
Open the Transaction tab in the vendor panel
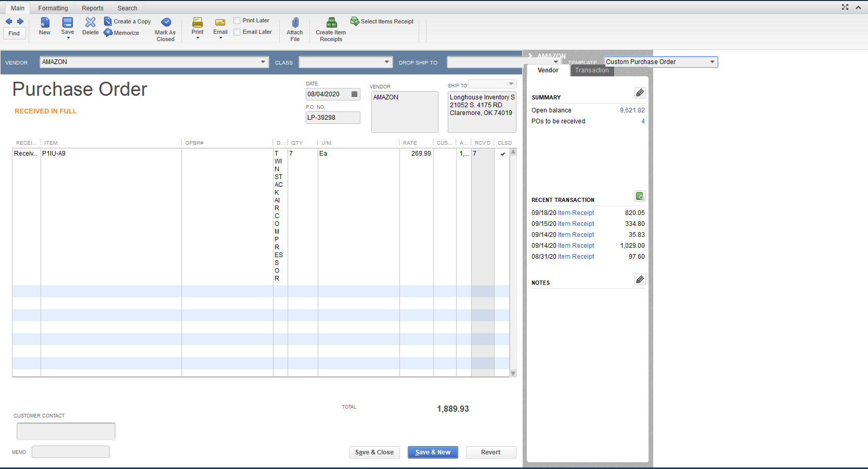(x=592, y=70)
